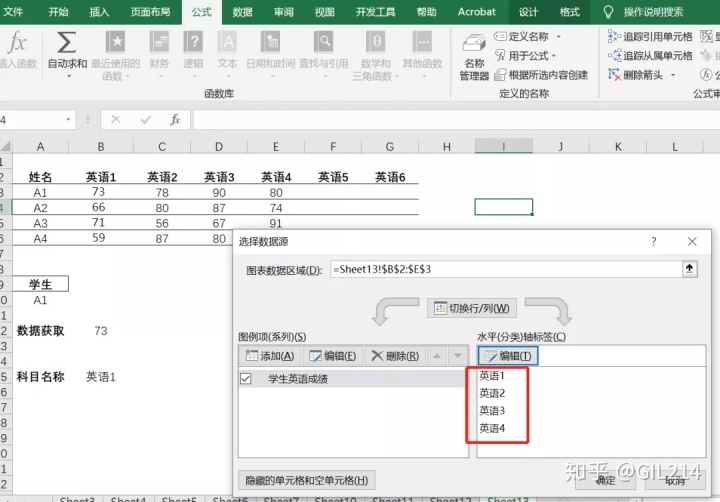Open Lookup and Reference functions icon
This screenshot has width=720, height=502.
tap(324, 42)
